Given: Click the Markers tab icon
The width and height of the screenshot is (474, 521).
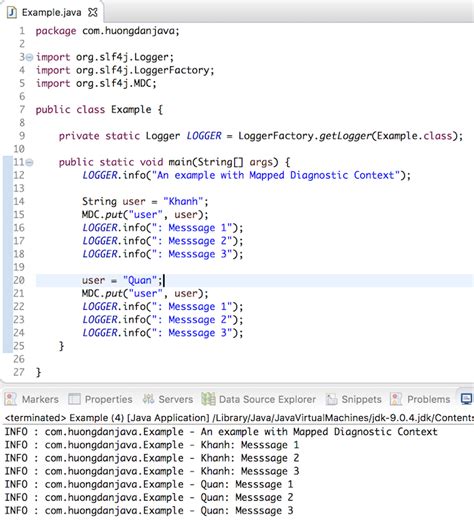Looking at the screenshot, I should click(x=11, y=399).
